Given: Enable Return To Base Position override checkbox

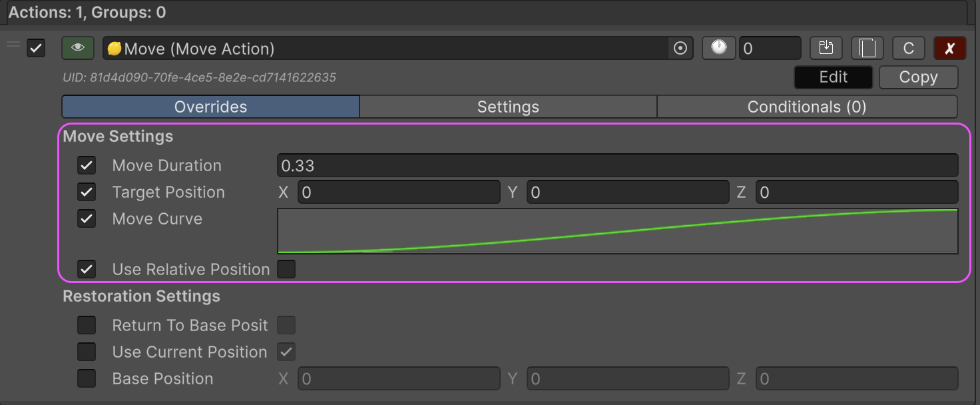Looking at the screenshot, I should (87, 325).
